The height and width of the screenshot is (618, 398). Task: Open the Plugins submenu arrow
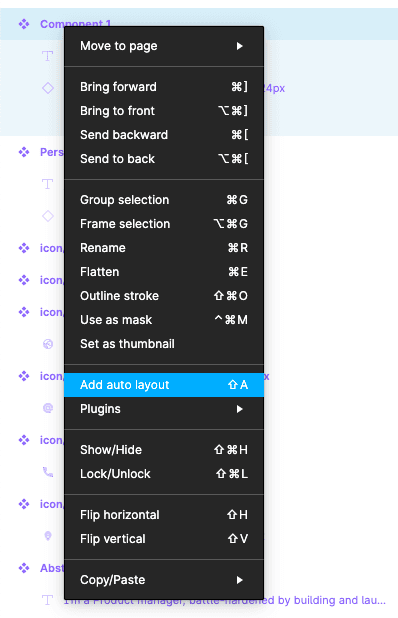coord(239,409)
